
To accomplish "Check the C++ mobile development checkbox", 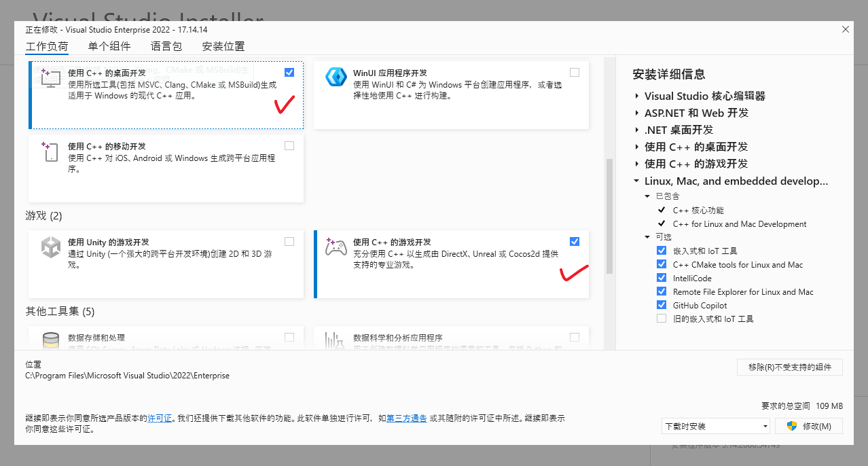I will pos(290,145).
